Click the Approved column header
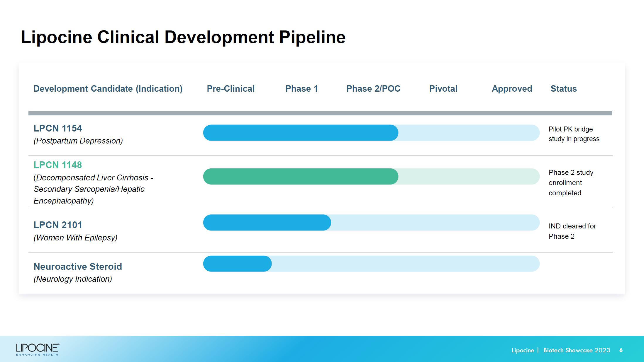This screenshot has height=362, width=644. click(512, 89)
